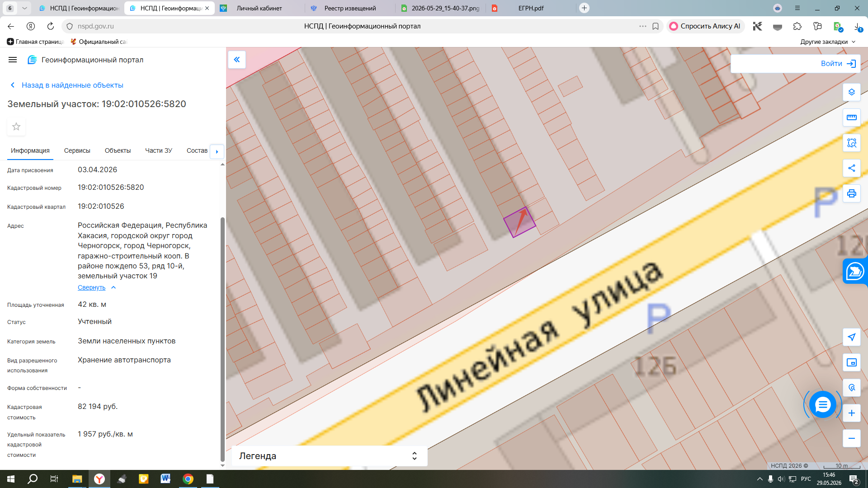
Task: Open the page options three dots in the address bar
Action: (x=642, y=26)
